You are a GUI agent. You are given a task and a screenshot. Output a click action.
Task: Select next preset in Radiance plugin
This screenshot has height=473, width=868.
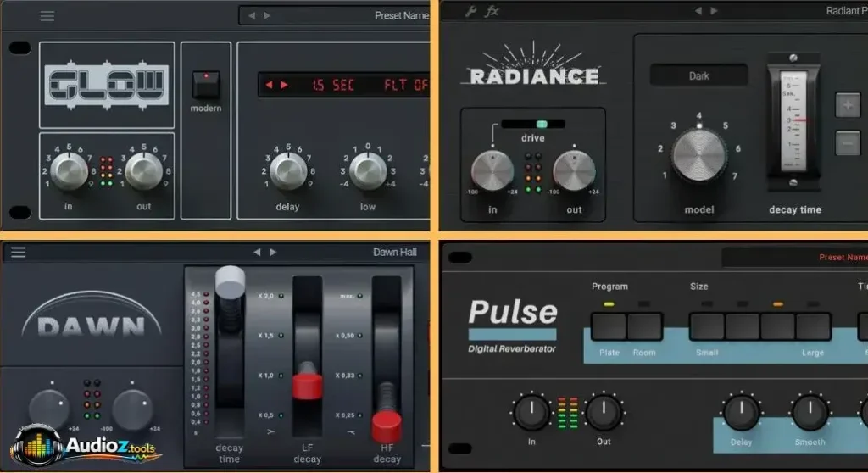[x=714, y=10]
